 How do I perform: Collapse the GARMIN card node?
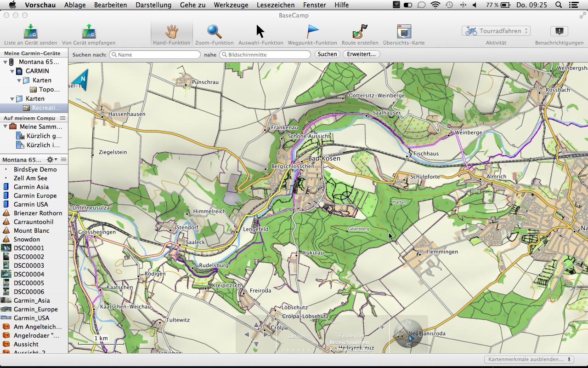[12, 71]
